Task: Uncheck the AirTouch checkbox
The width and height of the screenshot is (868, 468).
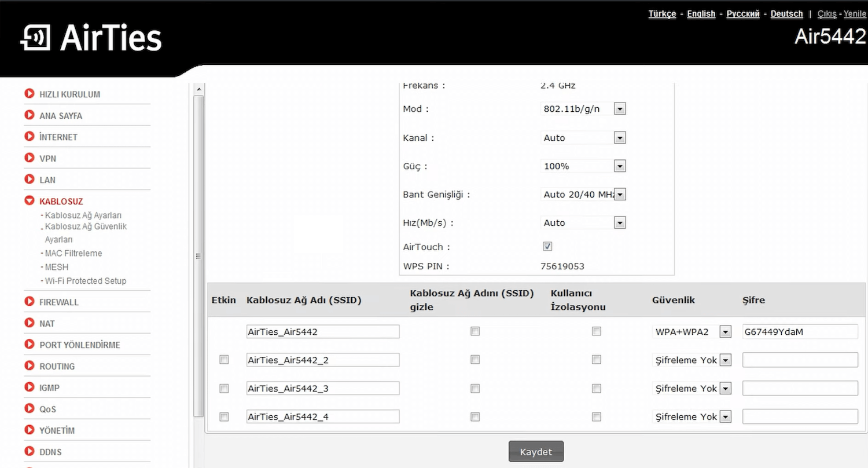Action: (x=547, y=246)
